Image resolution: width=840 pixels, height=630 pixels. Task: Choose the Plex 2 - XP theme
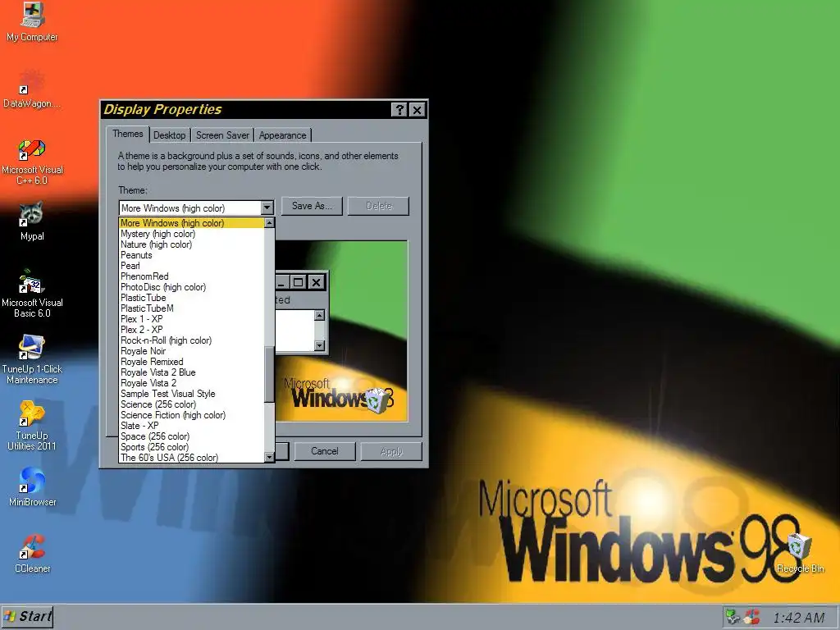point(192,330)
